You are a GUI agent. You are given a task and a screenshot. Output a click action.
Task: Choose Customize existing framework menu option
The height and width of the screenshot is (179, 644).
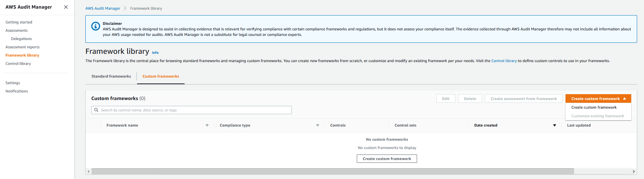coord(598,116)
